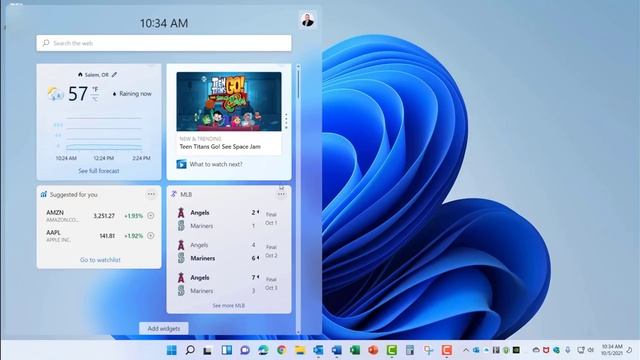This screenshot has width=640, height=360.
Task: Show hidden system tray icons chevron
Action: [466, 350]
